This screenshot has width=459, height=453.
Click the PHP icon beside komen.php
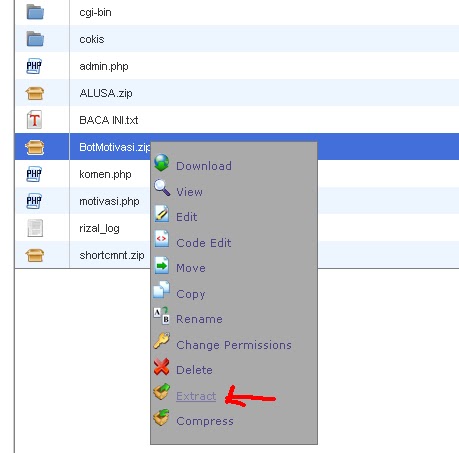click(34, 174)
